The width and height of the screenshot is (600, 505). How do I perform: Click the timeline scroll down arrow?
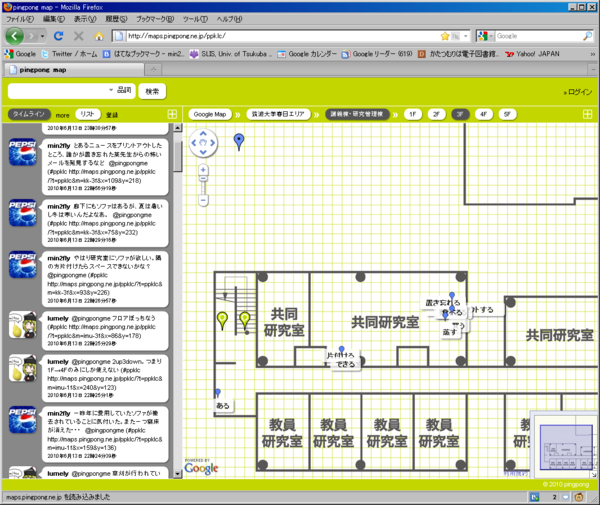pos(178,474)
